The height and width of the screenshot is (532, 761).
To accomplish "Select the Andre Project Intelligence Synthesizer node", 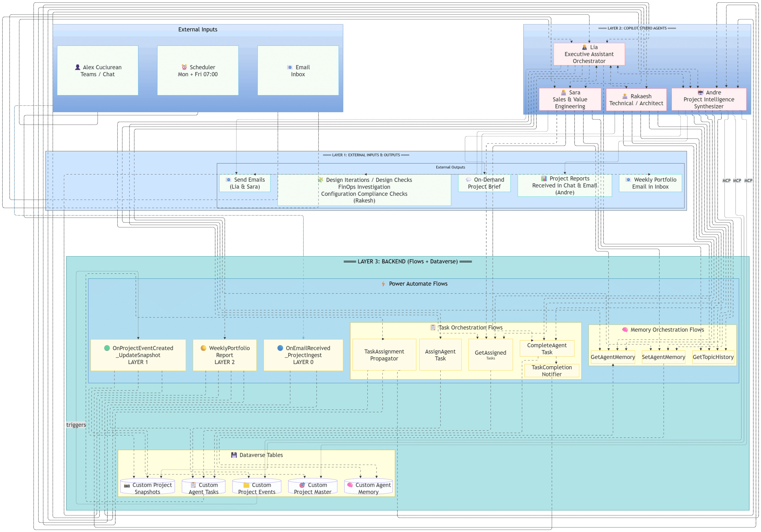I will point(709,100).
